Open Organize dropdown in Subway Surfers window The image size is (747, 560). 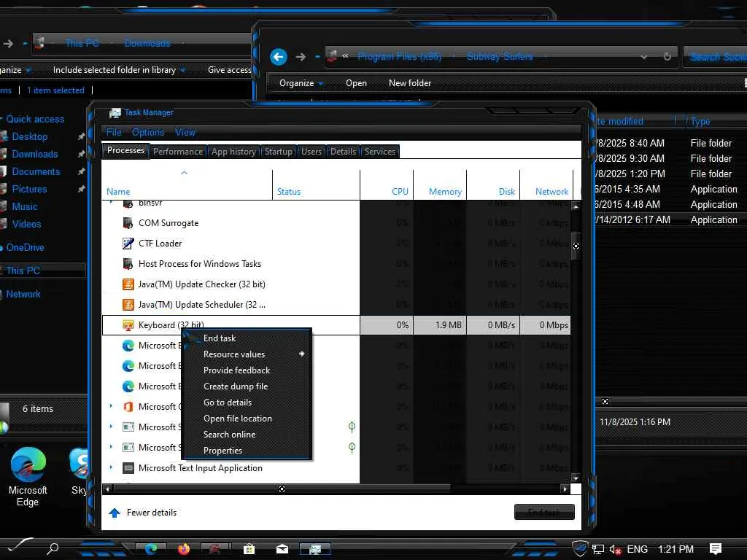pos(301,83)
